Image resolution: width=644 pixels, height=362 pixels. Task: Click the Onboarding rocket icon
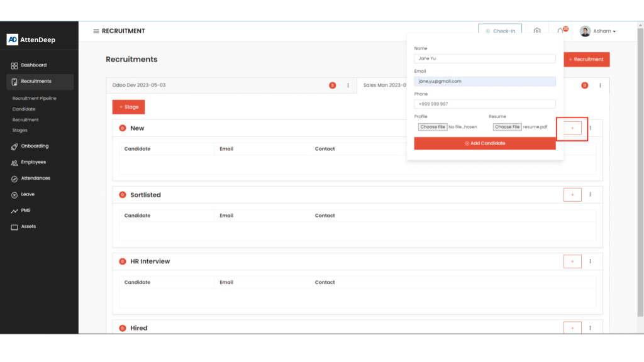click(x=14, y=146)
